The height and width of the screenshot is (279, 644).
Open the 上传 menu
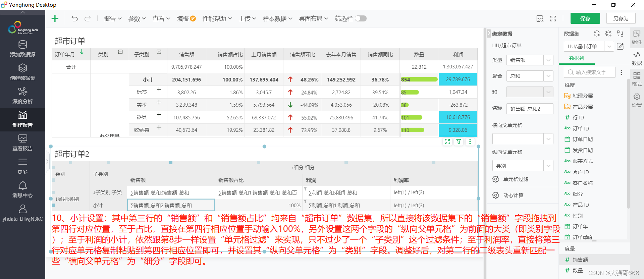(247, 18)
